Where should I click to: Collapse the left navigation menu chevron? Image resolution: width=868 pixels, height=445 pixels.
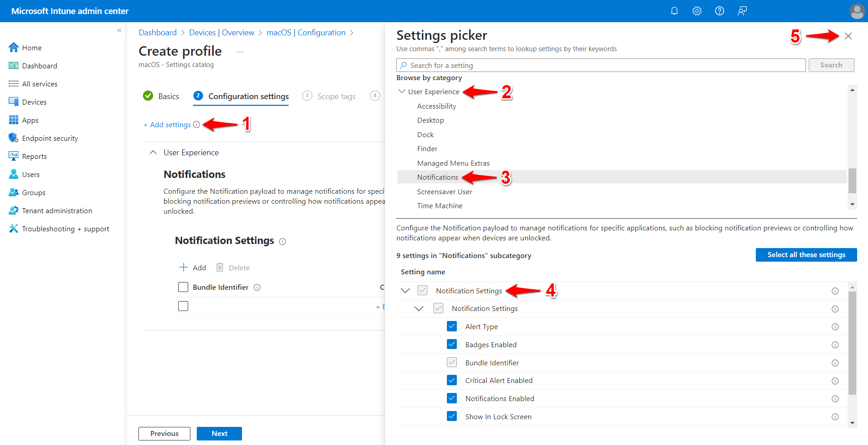[119, 30]
